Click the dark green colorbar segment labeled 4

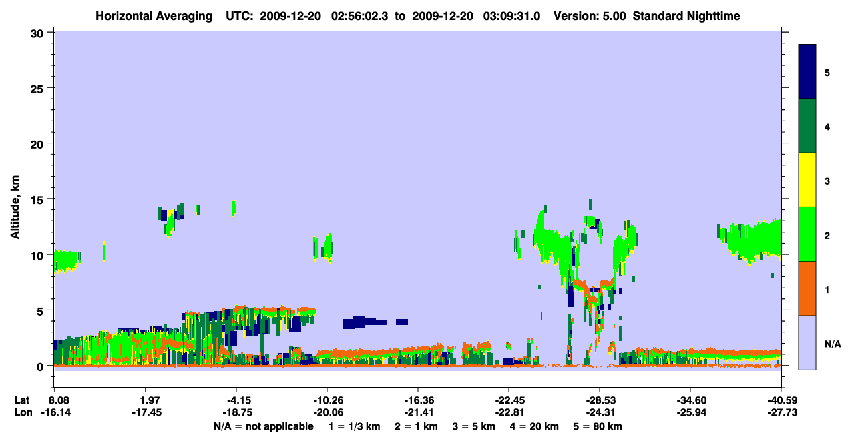807,126
